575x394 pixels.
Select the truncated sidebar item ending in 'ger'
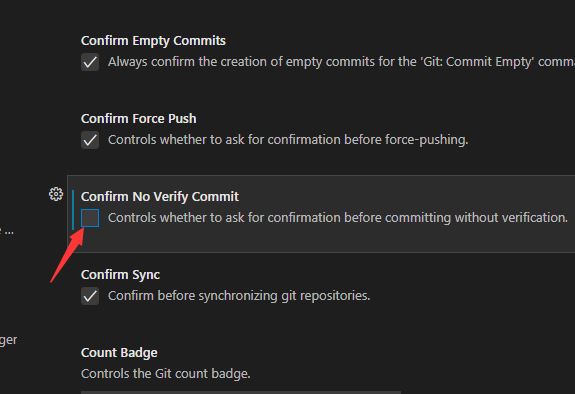8,340
